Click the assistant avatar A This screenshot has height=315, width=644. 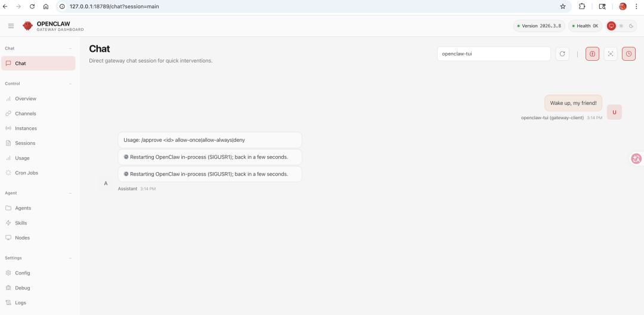(106, 183)
